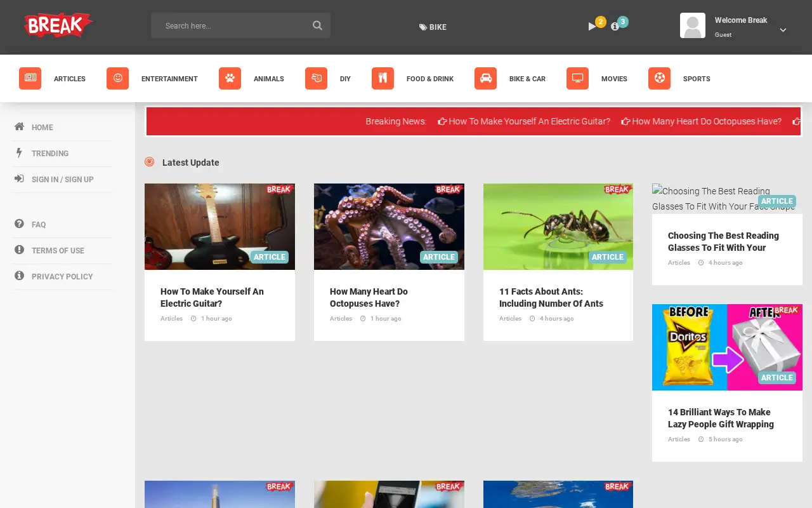Click the Animals paw icon
This screenshot has height=508, width=812.
(x=230, y=79)
